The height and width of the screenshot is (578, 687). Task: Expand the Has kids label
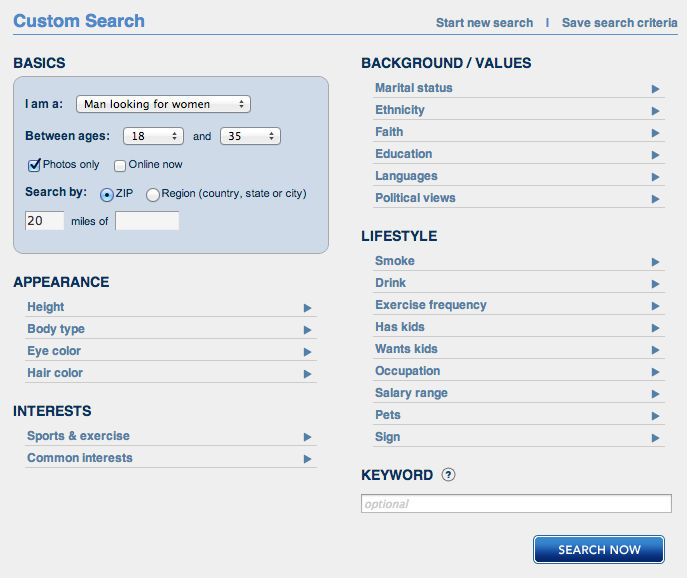[400, 326]
